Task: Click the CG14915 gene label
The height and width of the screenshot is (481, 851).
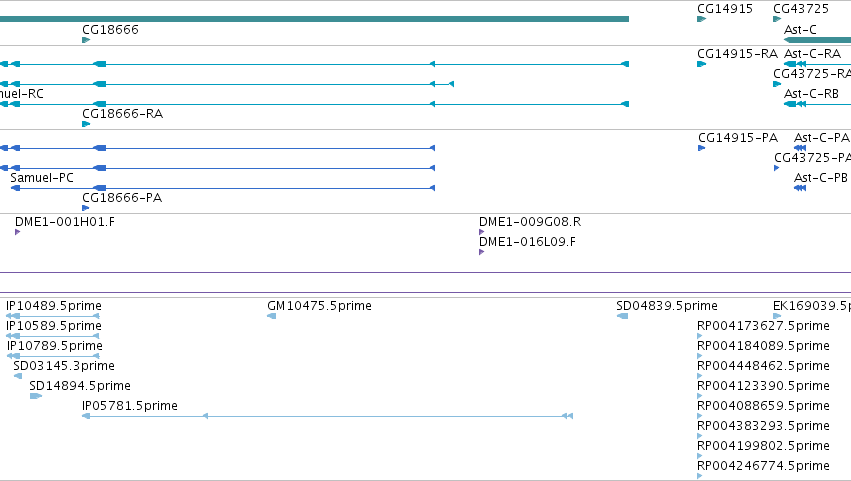Action: tap(725, 9)
